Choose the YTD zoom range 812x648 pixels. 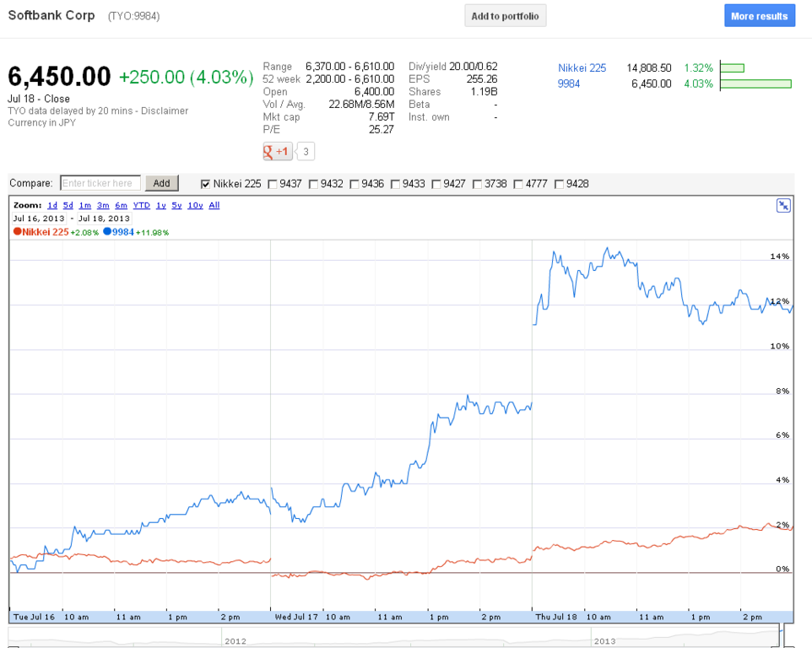(x=141, y=206)
